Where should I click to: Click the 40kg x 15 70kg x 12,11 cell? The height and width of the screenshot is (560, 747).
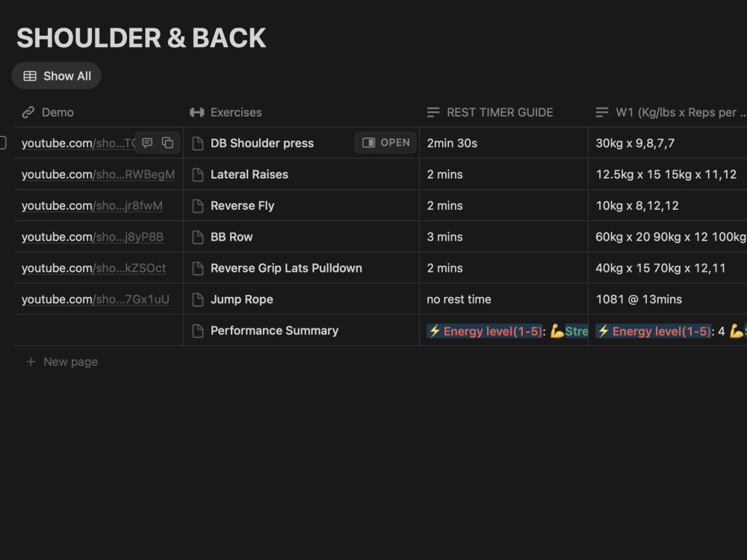pos(667,268)
